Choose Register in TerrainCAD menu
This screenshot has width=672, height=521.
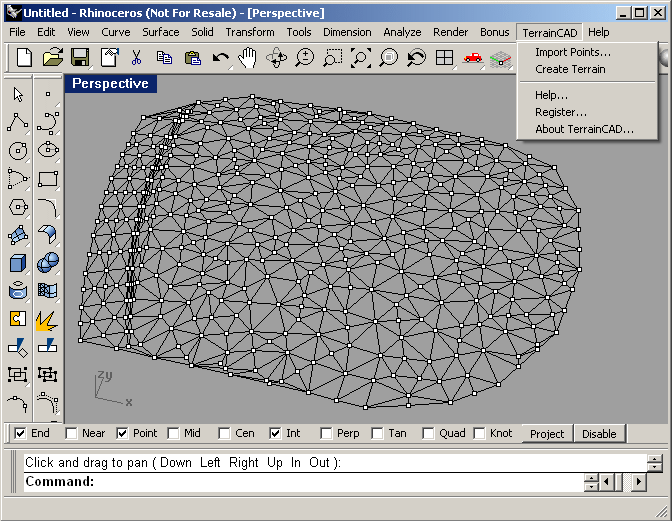[x=561, y=112]
